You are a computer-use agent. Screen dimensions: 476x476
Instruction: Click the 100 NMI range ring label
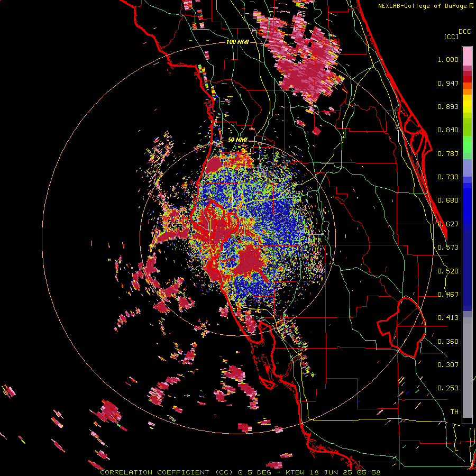click(237, 42)
